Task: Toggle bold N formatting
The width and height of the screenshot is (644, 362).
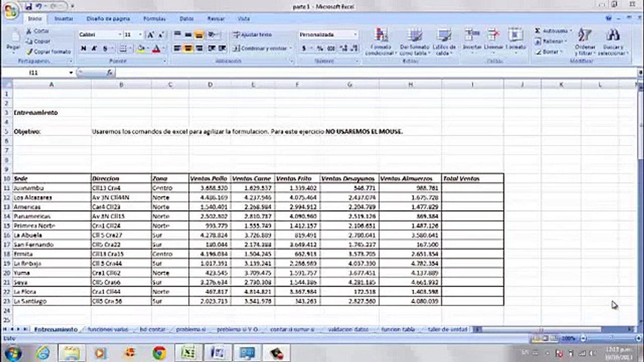Action: tap(83, 48)
